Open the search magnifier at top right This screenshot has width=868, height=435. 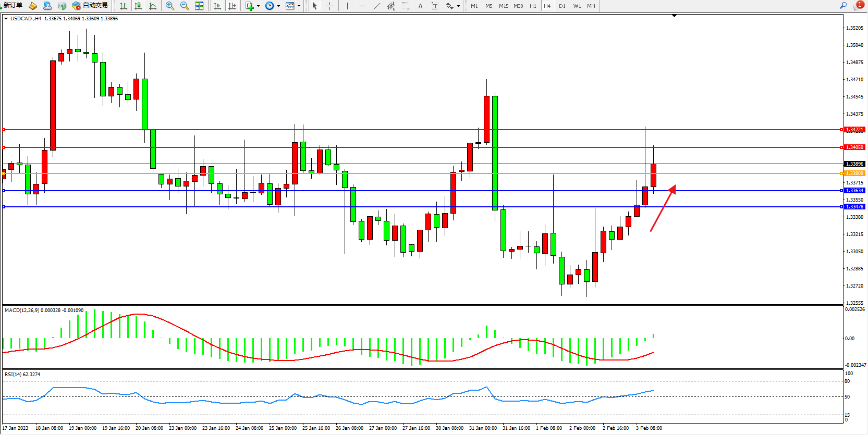click(x=843, y=5)
